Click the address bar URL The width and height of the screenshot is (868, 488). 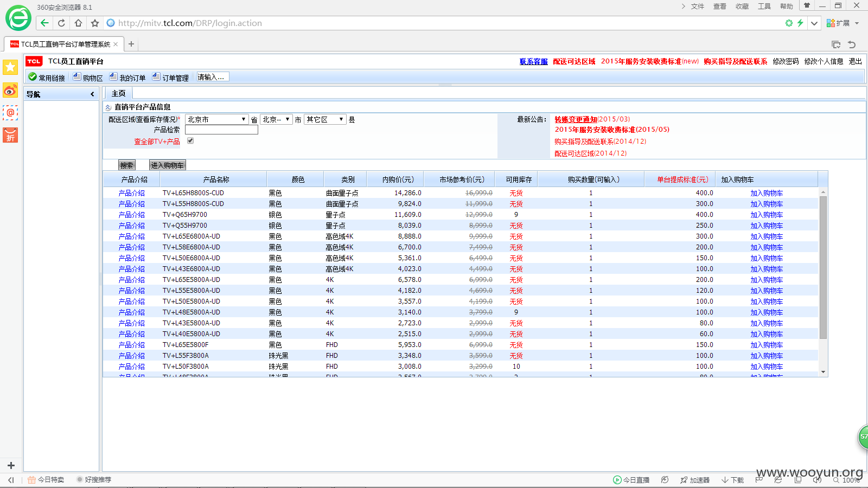click(x=190, y=23)
